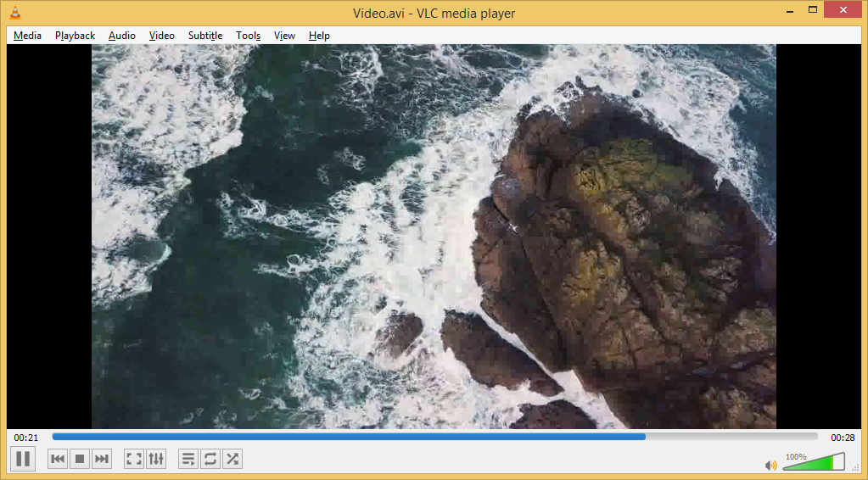Open the Playback menu
The width and height of the screenshot is (868, 480).
(76, 36)
